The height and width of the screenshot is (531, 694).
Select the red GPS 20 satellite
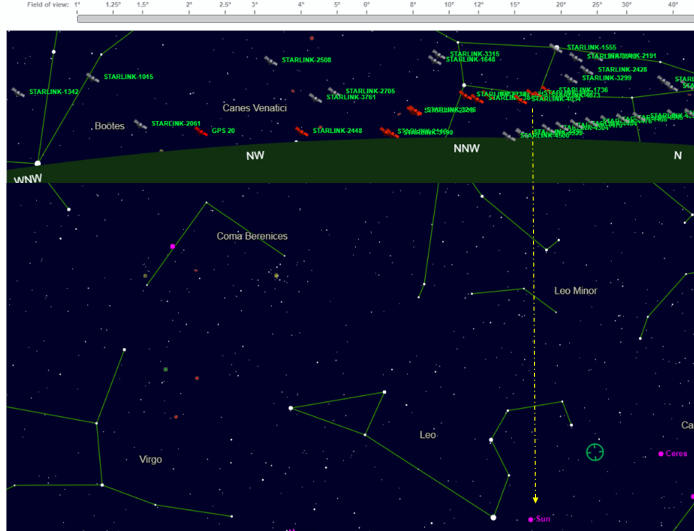click(202, 130)
